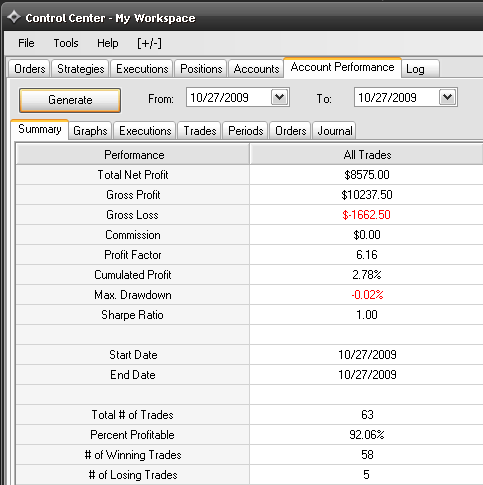View the Periods sub-tab

(x=246, y=131)
